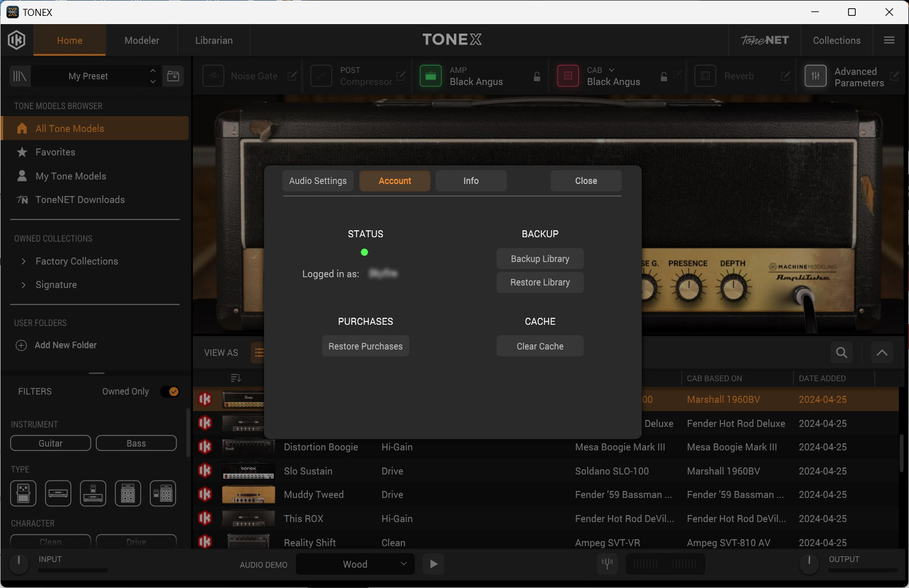Open search in the tone models list
The image size is (909, 588).
click(841, 352)
